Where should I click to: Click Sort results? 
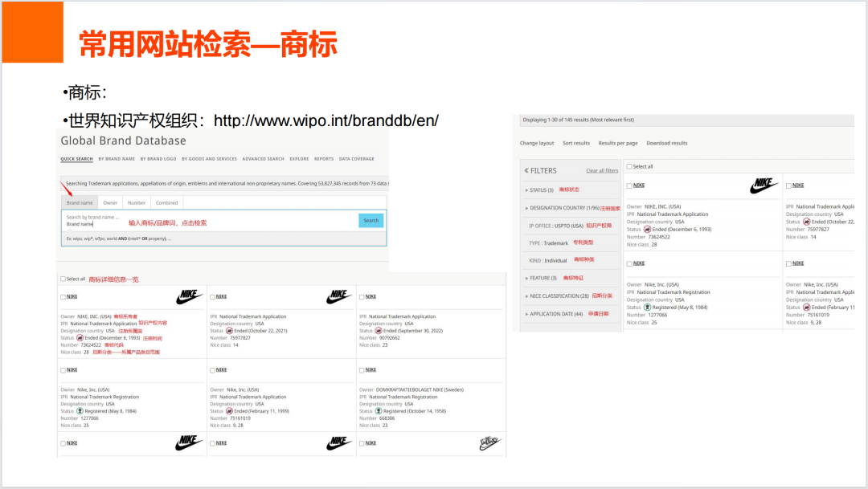click(576, 143)
